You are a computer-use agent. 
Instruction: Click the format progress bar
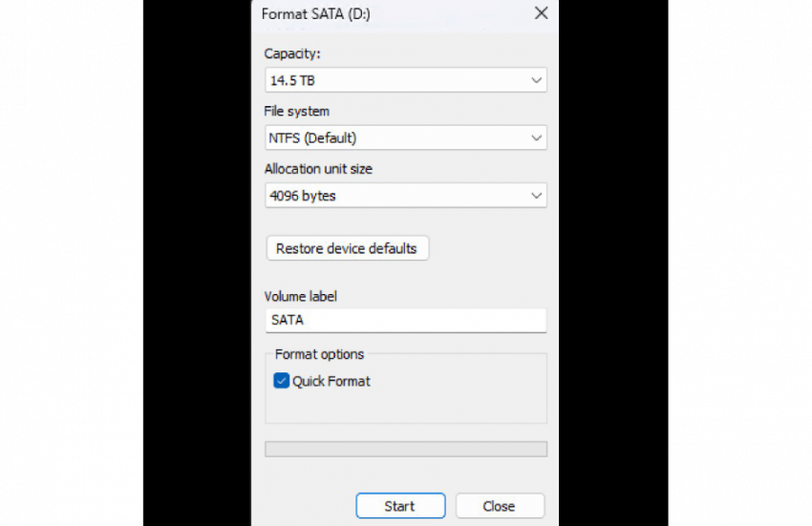click(405, 449)
